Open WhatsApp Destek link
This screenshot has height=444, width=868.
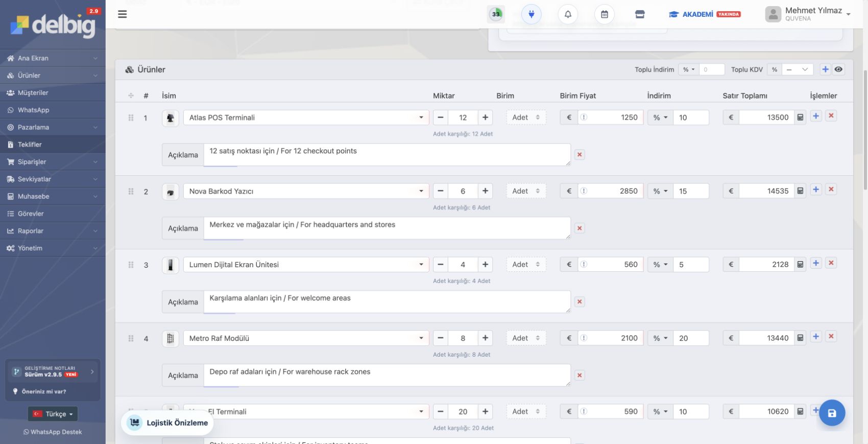coord(53,432)
